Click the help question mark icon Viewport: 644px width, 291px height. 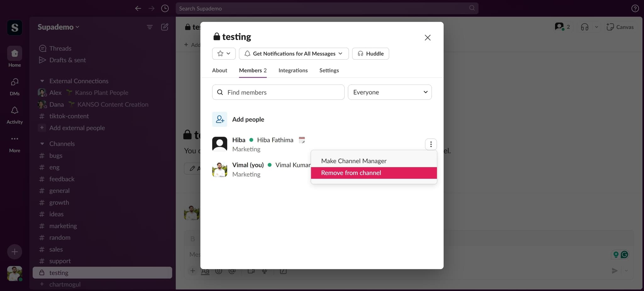[x=635, y=8]
